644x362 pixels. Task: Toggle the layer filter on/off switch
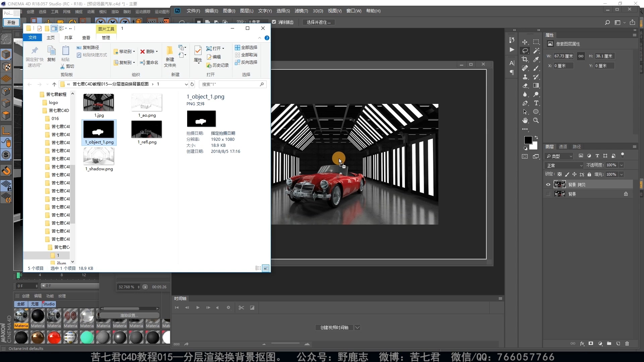click(623, 155)
